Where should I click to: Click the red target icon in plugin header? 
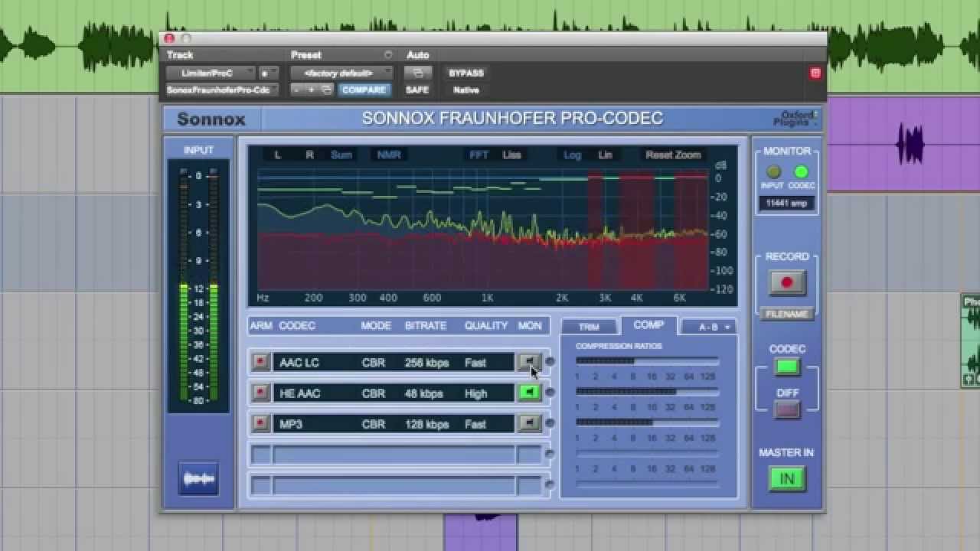click(x=815, y=73)
